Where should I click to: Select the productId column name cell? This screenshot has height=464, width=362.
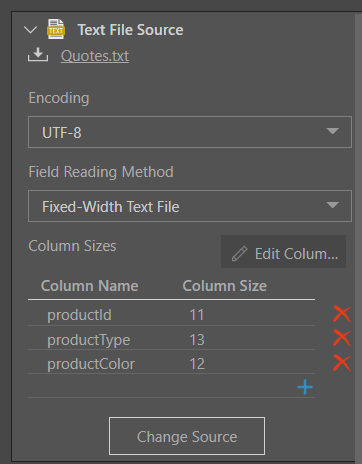pyautogui.click(x=79, y=315)
